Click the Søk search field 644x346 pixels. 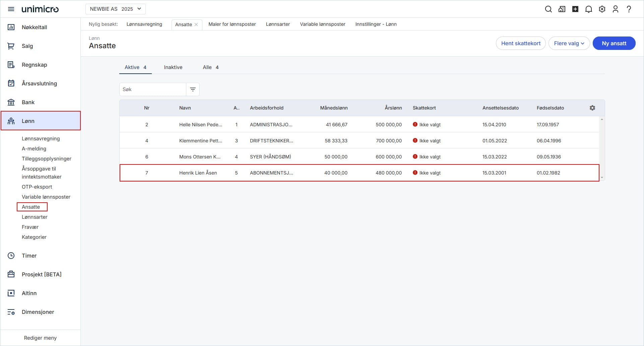(x=153, y=89)
